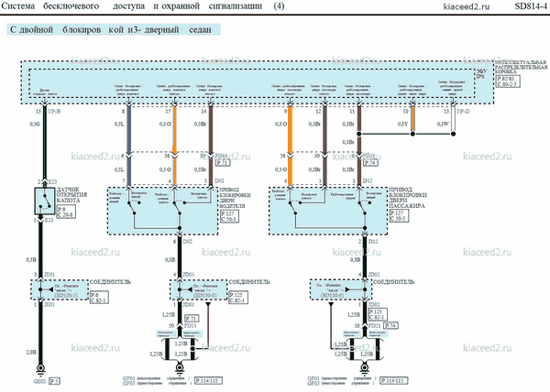This screenshot has height=392, width=550.
Task: Click СОЕДИНИТЕЛЬ label beside JE01 splice
Action: 110,282
